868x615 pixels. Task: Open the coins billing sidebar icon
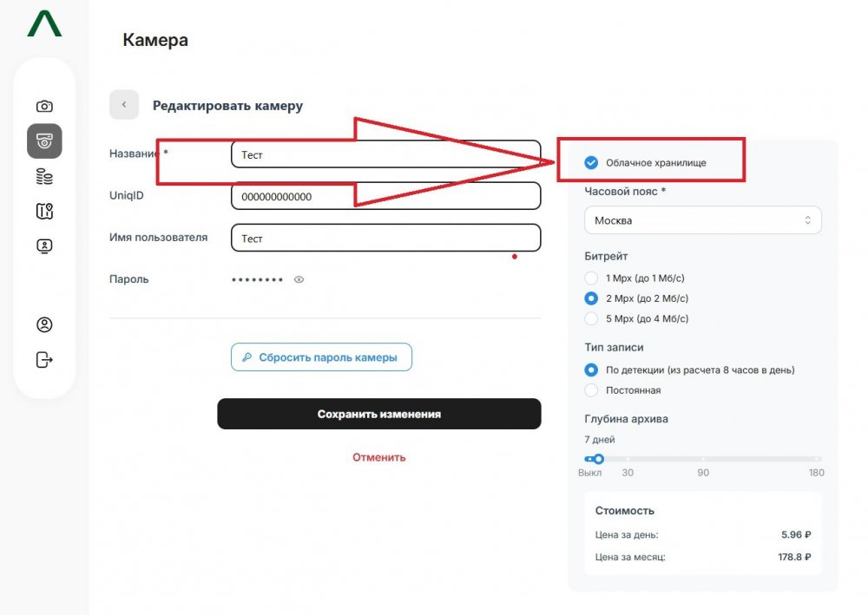coord(44,177)
